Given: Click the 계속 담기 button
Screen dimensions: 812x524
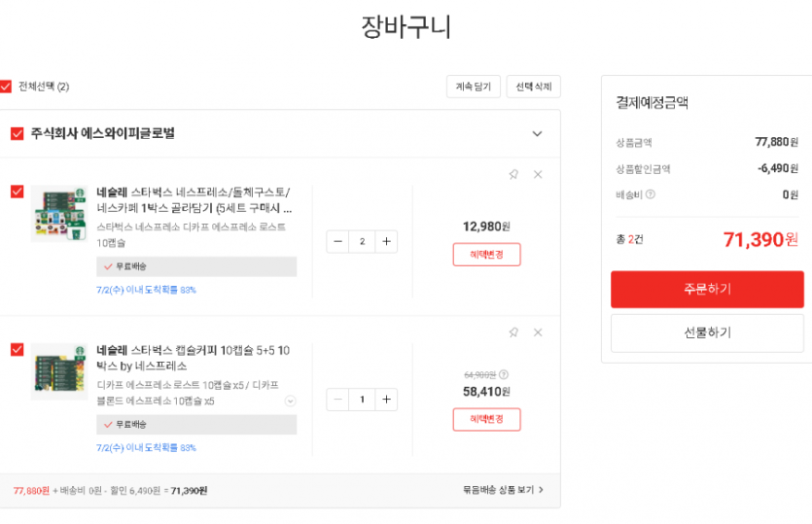Looking at the screenshot, I should [474, 87].
